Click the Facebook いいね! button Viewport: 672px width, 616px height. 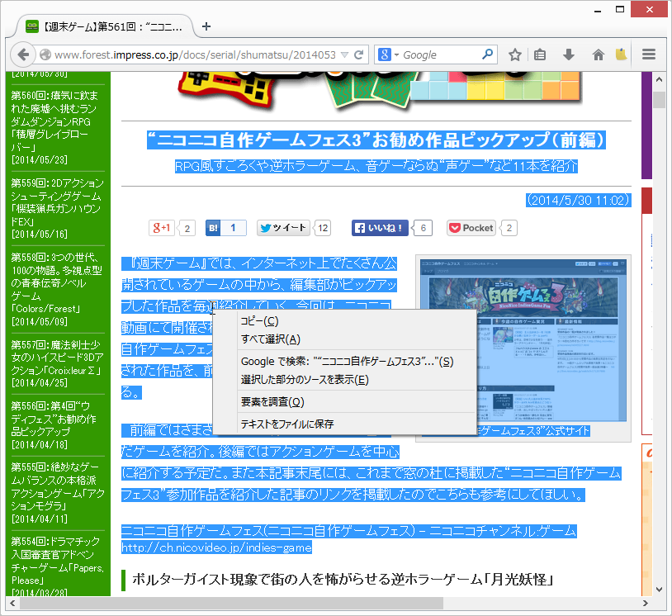click(380, 228)
